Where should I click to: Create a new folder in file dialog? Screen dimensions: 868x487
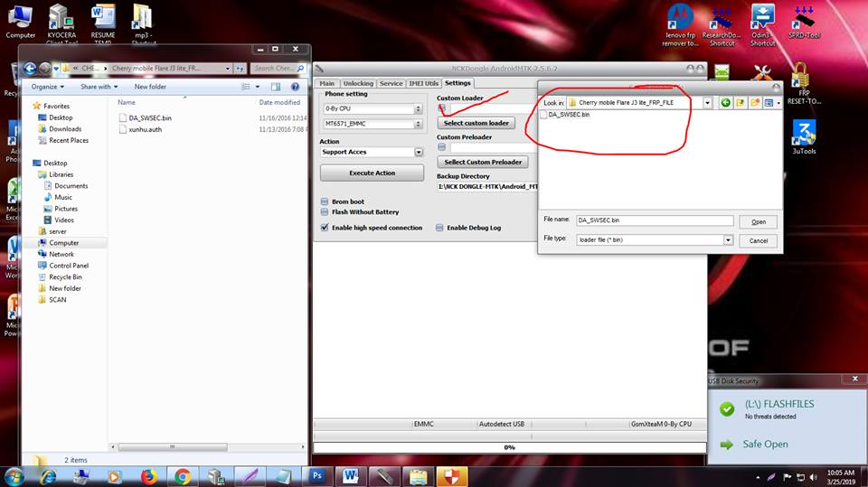tap(754, 103)
